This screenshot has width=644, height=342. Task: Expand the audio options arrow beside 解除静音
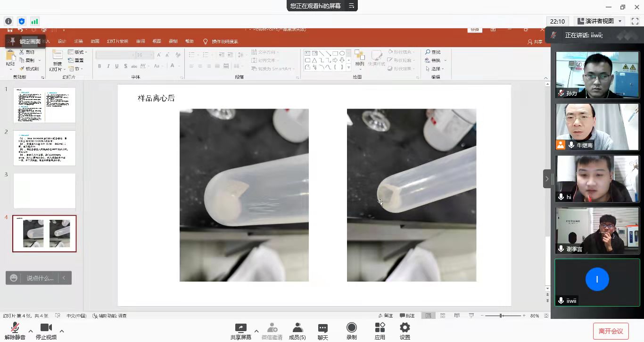(x=31, y=331)
